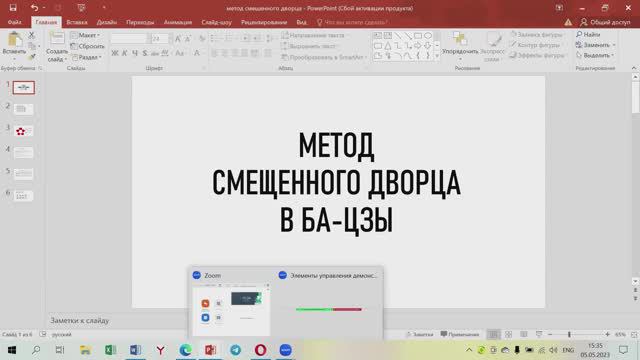Click the Clear Formatting eraser icon

point(202,39)
